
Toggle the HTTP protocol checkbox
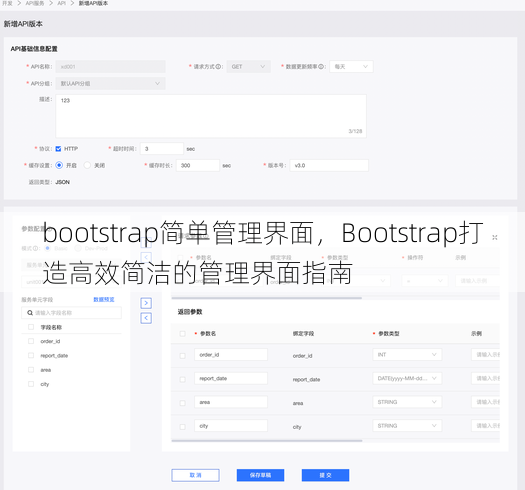point(58,149)
